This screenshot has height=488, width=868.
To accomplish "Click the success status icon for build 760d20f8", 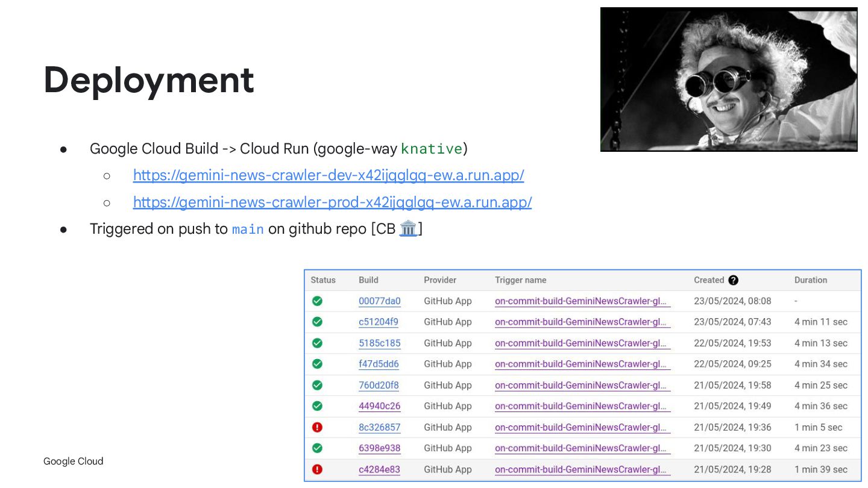I will pyautogui.click(x=317, y=385).
